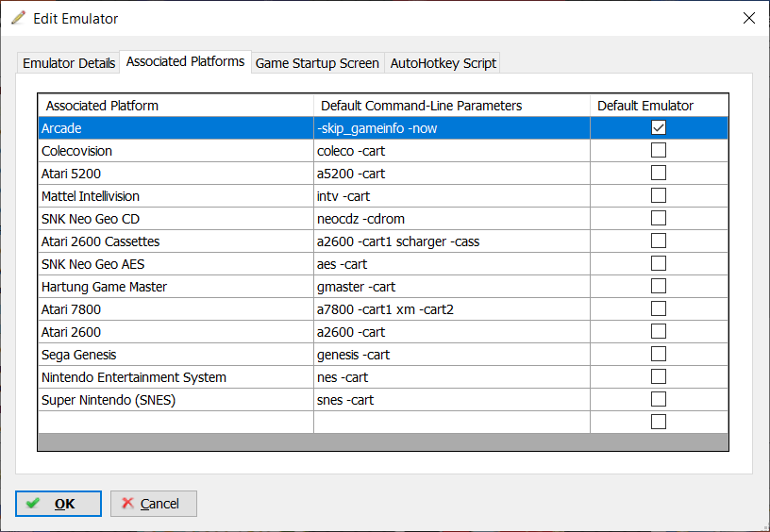Viewport: 770px width, 532px height.
Task: Tick Default Emulator for Mattel Intellivision
Action: [x=659, y=195]
